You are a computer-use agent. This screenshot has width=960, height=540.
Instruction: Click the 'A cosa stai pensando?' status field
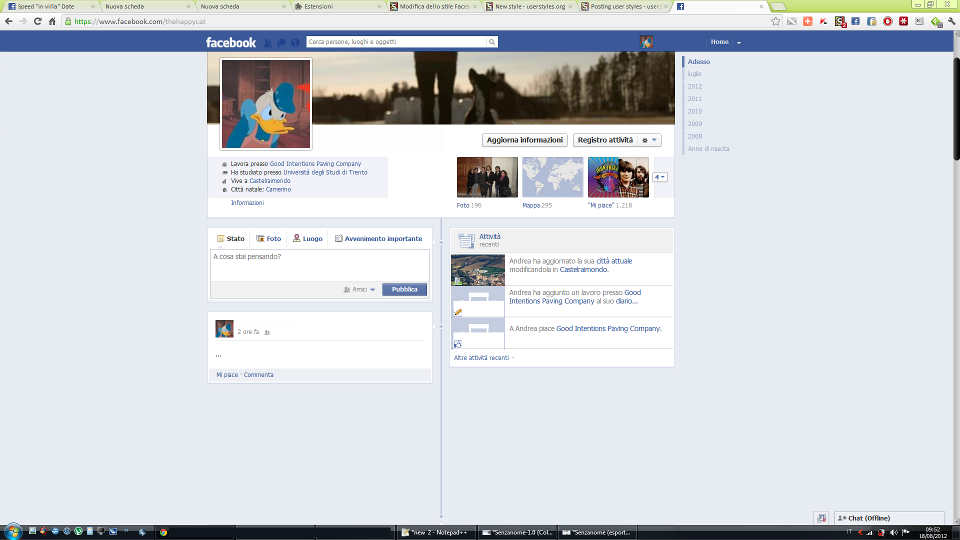(320, 266)
